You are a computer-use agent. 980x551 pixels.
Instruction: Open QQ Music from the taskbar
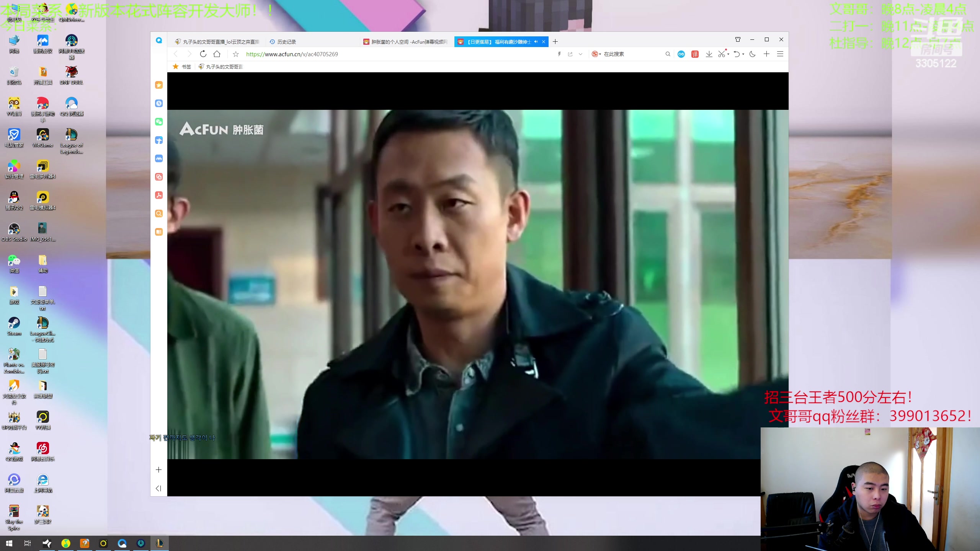66,543
